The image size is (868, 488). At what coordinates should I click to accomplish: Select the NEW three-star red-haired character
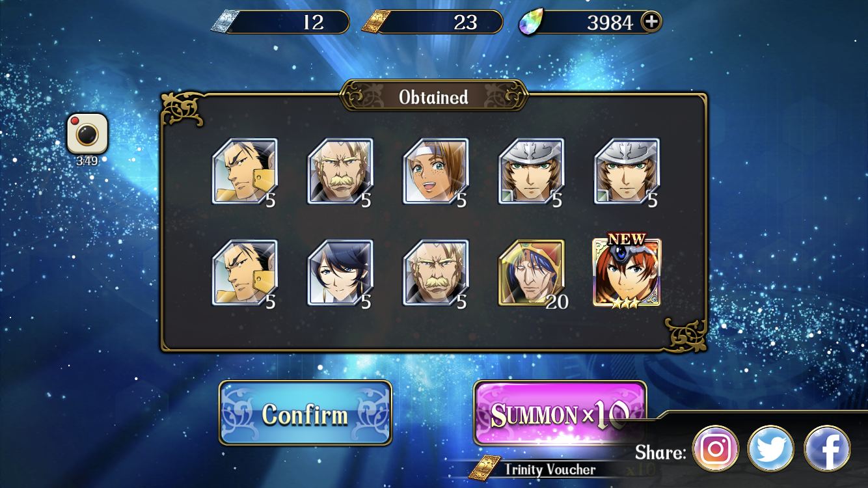(x=627, y=272)
